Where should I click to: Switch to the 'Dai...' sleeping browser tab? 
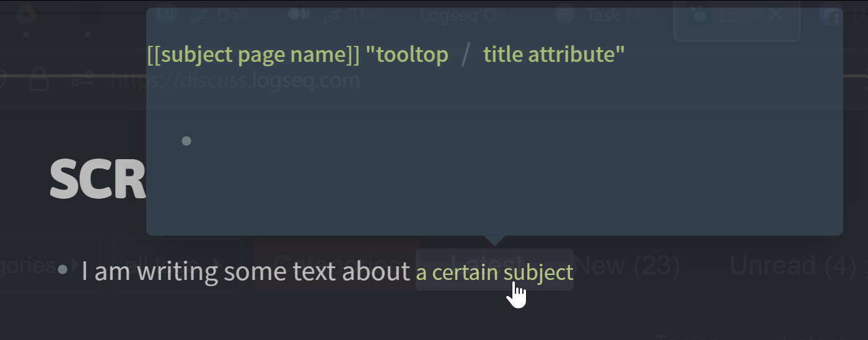point(216,15)
